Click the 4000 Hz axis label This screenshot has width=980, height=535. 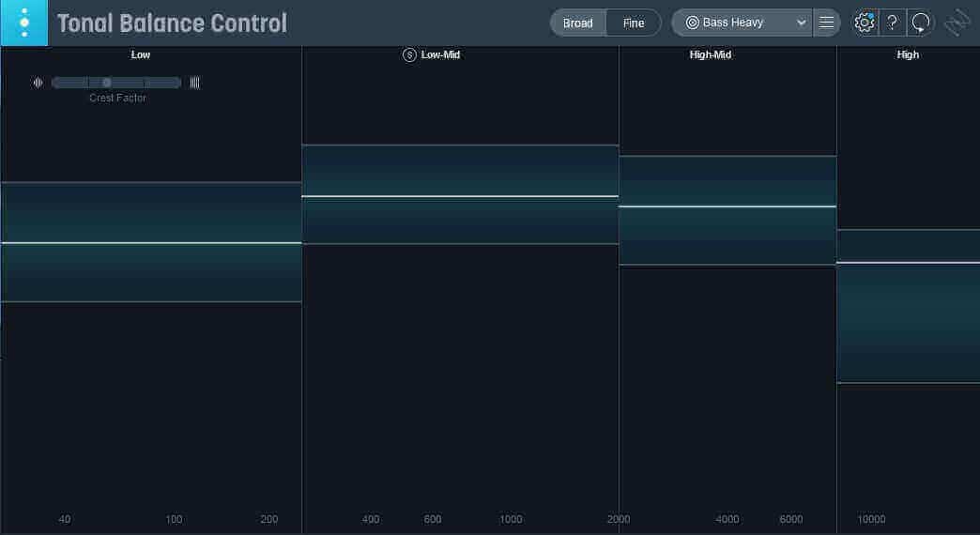coord(727,519)
